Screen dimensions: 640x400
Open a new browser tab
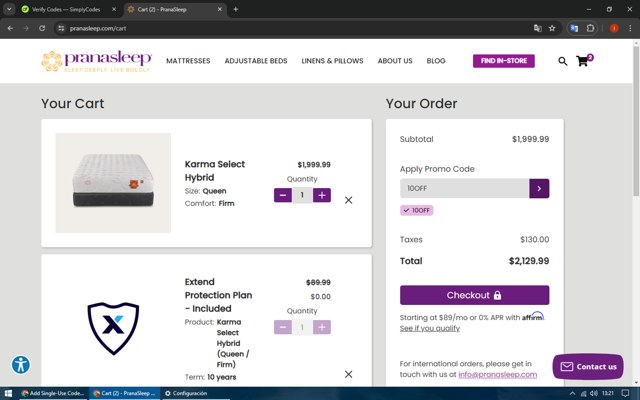[x=236, y=9]
